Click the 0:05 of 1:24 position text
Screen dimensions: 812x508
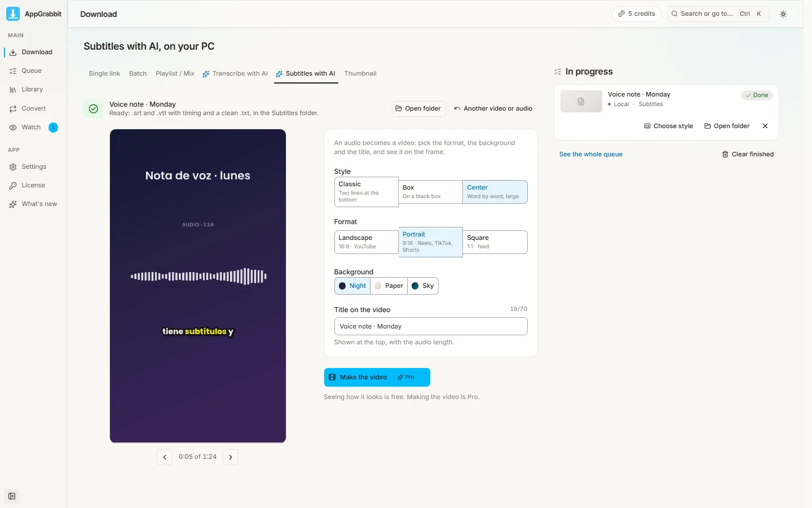197,457
